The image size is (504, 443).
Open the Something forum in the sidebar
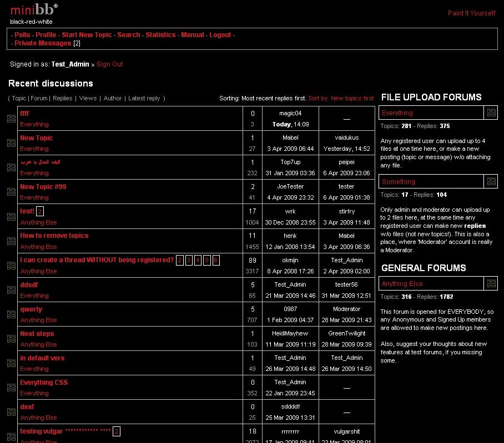point(399,181)
